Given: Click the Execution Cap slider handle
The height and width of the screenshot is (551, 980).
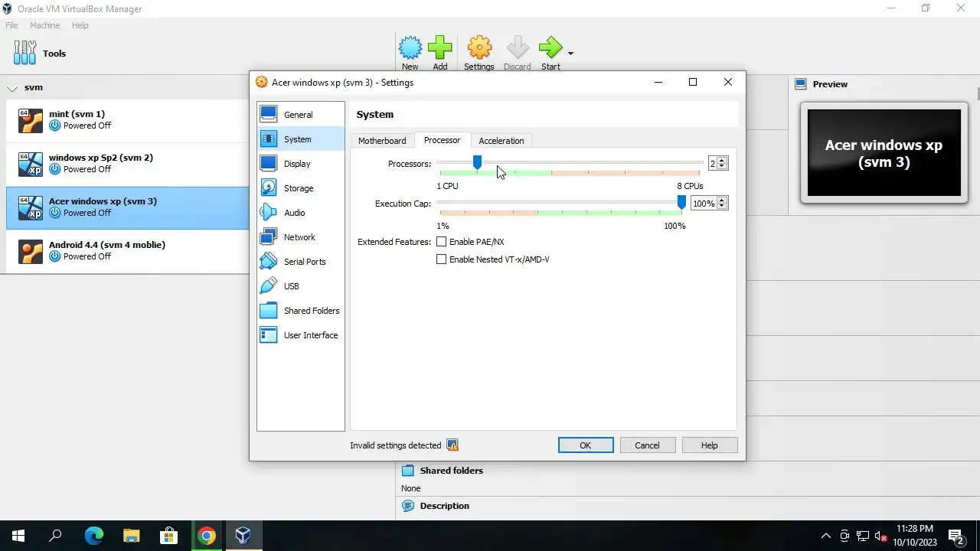Looking at the screenshot, I should (x=681, y=202).
